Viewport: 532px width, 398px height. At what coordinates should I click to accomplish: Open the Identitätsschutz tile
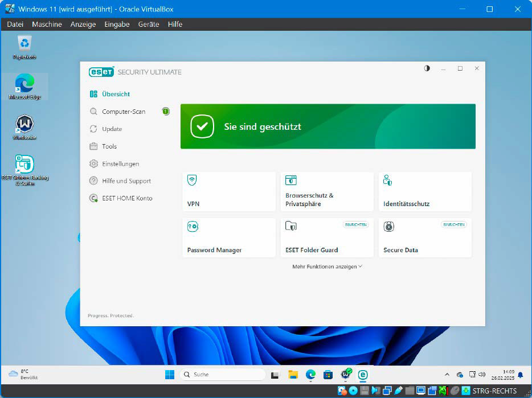click(x=425, y=192)
